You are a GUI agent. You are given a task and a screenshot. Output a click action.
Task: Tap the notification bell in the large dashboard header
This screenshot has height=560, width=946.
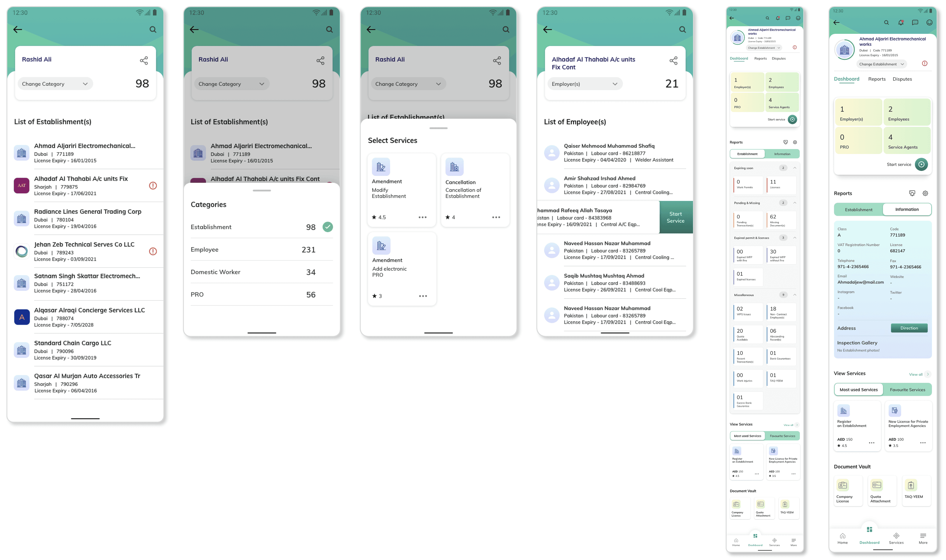pyautogui.click(x=901, y=23)
